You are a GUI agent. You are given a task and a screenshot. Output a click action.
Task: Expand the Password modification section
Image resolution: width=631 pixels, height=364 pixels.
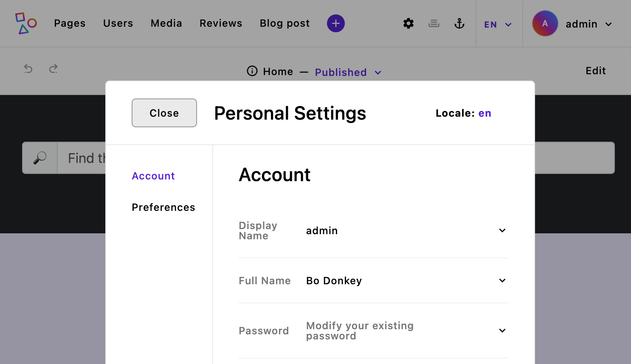[x=502, y=330]
